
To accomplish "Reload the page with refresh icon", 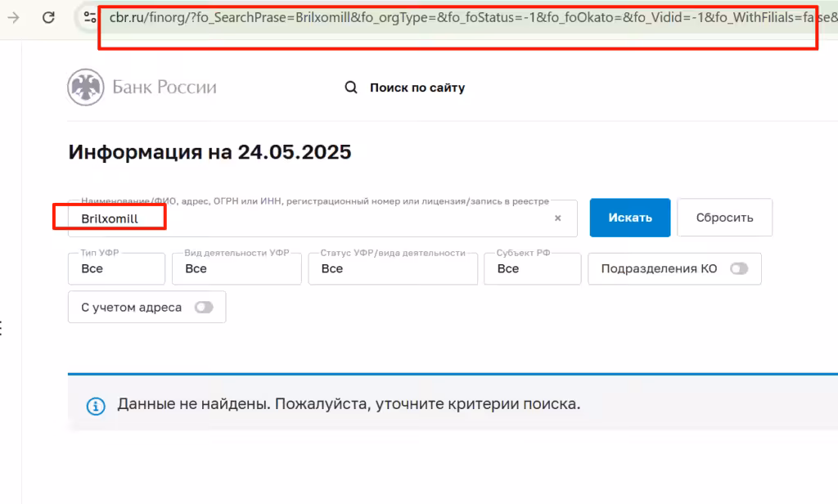I will pyautogui.click(x=48, y=18).
